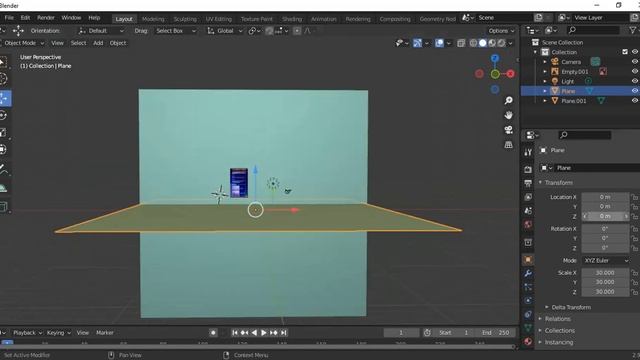Open the Render properties tab
This screenshot has height=360, width=640.
pyautogui.click(x=528, y=169)
